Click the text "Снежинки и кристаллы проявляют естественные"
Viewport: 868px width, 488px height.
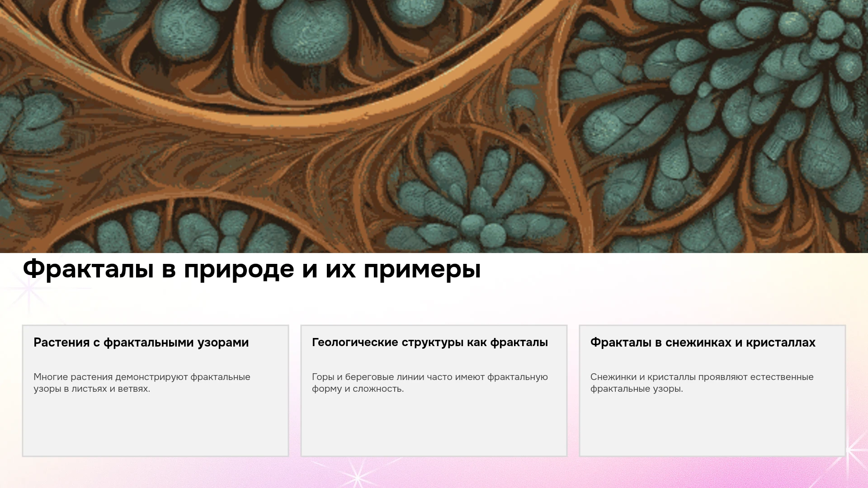point(702,377)
